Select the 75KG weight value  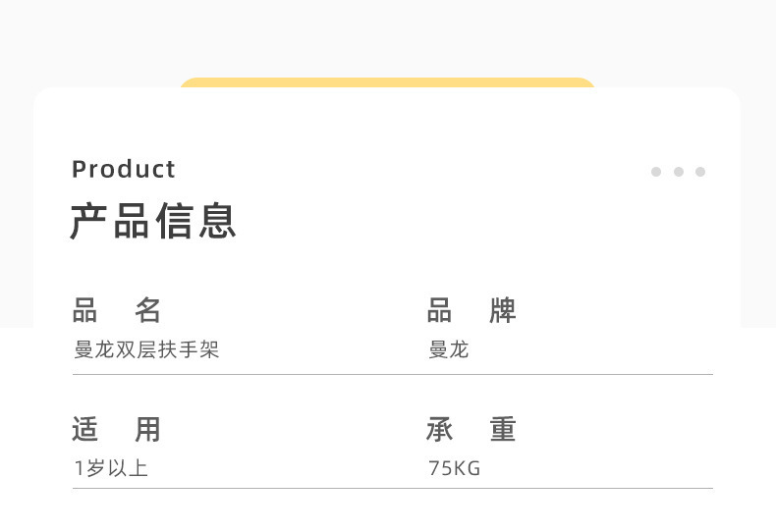coord(454,468)
